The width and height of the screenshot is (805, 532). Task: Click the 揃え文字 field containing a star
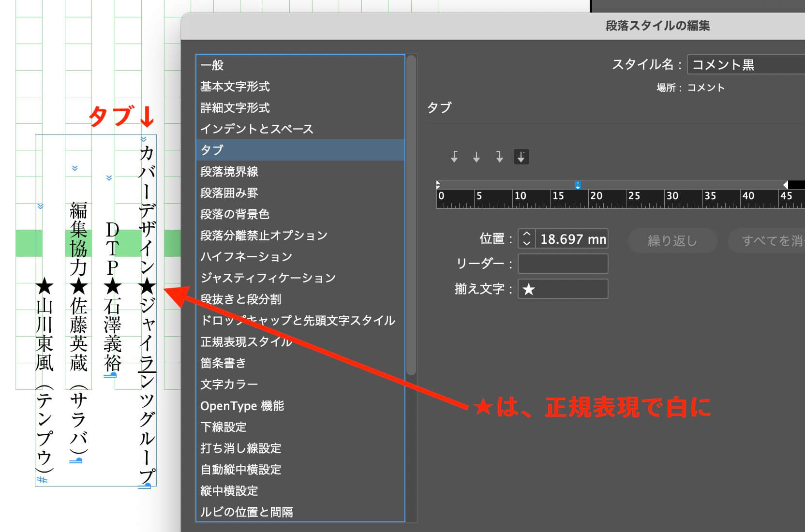(x=563, y=289)
